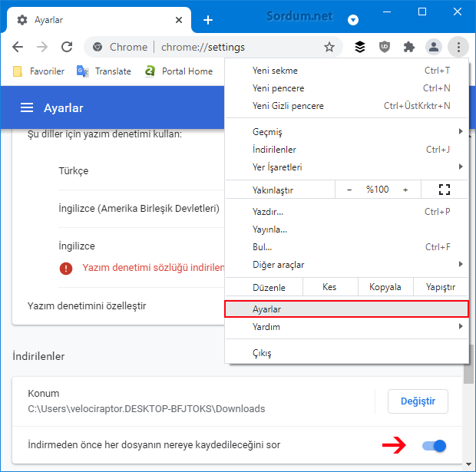Minimize the Chrome window
The width and height of the screenshot is (476, 472).
[387, 12]
